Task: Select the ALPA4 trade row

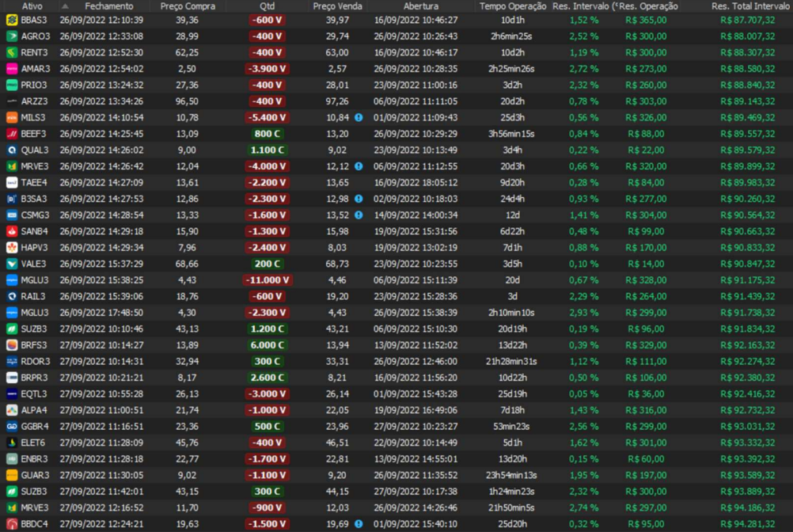Action: 396,410
